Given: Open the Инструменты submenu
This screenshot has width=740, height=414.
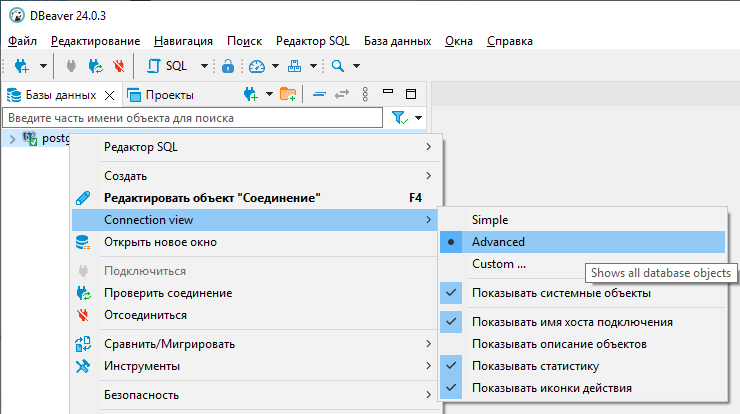Looking at the screenshot, I should [254, 366].
